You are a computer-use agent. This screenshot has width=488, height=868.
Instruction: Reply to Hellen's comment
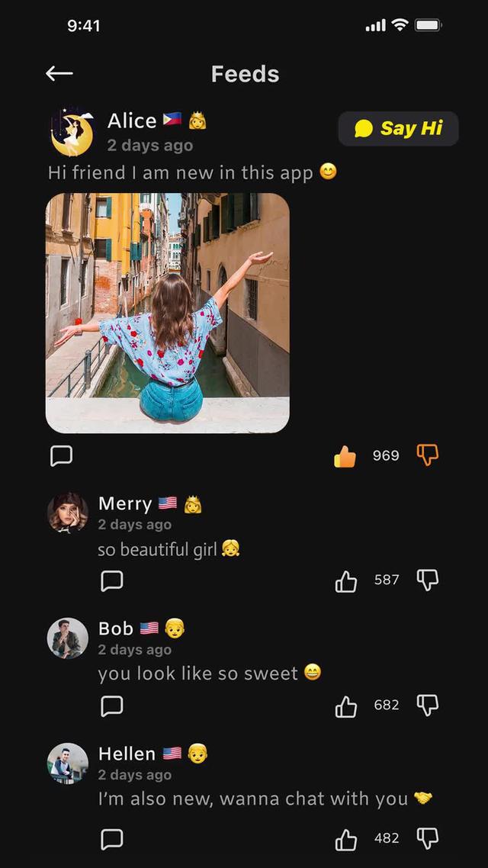pyautogui.click(x=112, y=839)
